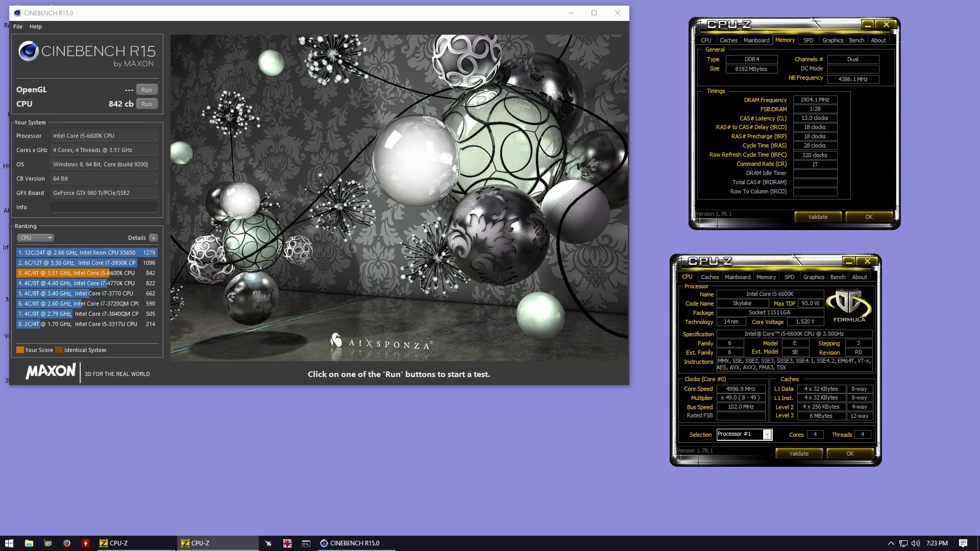Open ranking Details arrow button
This screenshot has height=551, width=980.
click(x=153, y=238)
